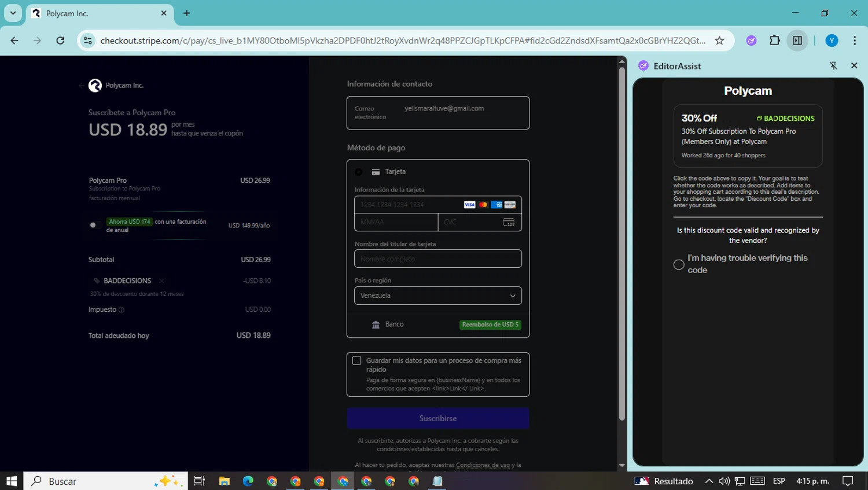
Task: Open the País o región Venezuela dropdown
Action: 438,296
